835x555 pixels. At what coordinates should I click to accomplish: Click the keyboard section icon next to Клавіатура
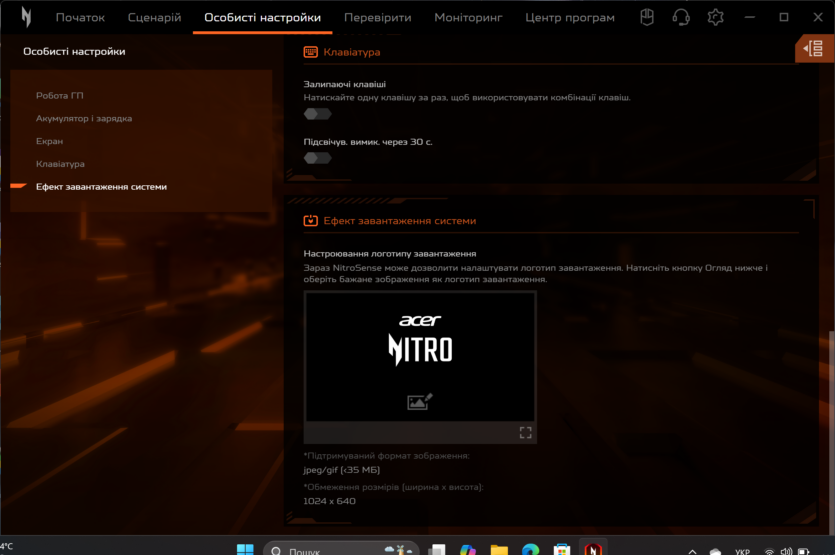[310, 52]
